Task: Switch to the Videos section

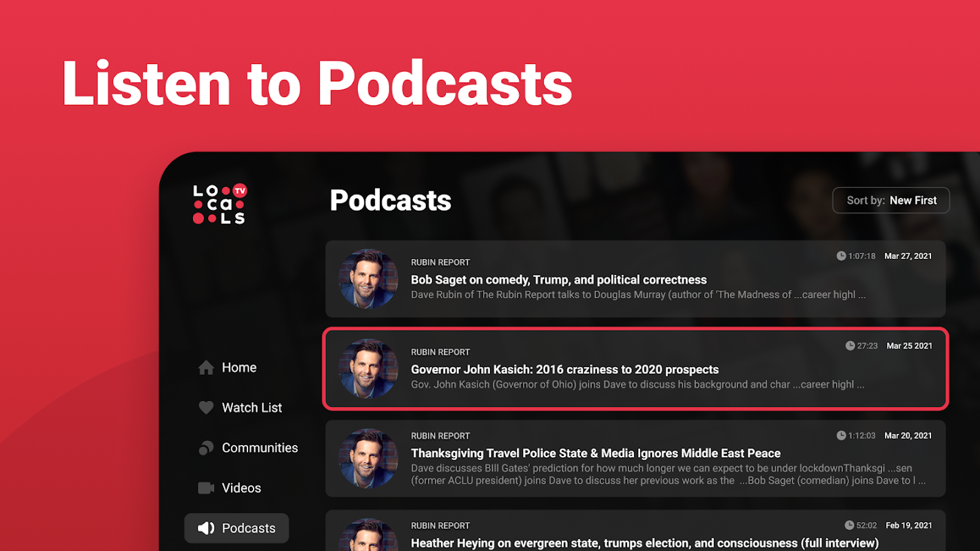Action: pyautogui.click(x=229, y=488)
